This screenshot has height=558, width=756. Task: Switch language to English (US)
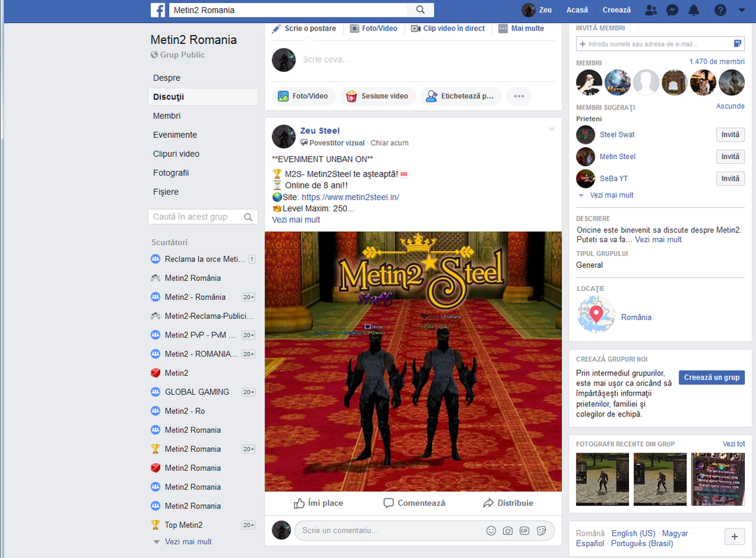coord(634,534)
